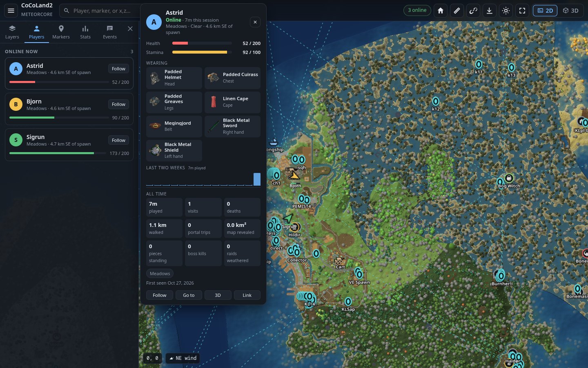Image resolution: width=588 pixels, height=368 pixels.
Task: Click the download map icon
Action: pos(490,11)
